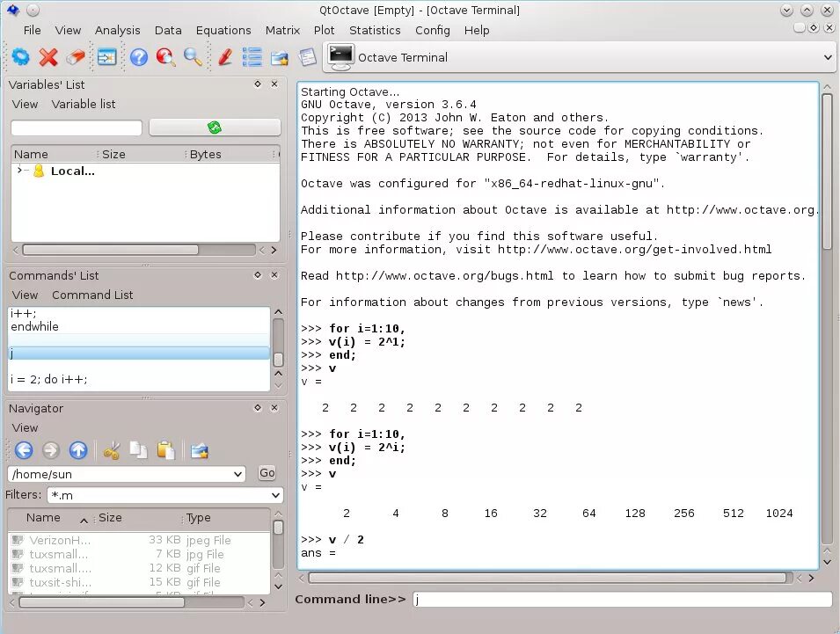Click scroll-right arrow of Navigator scrollbar
The height and width of the screenshot is (634, 840).
262,602
